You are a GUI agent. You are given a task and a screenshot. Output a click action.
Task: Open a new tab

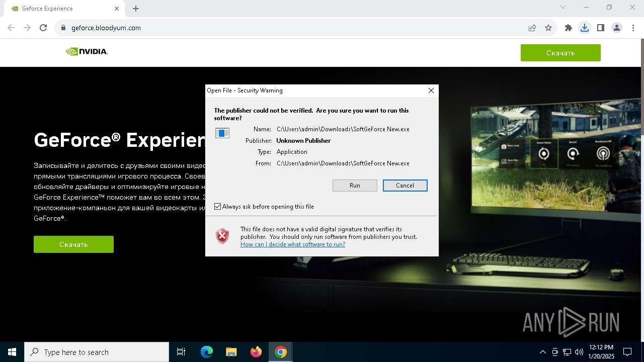pyautogui.click(x=136, y=9)
